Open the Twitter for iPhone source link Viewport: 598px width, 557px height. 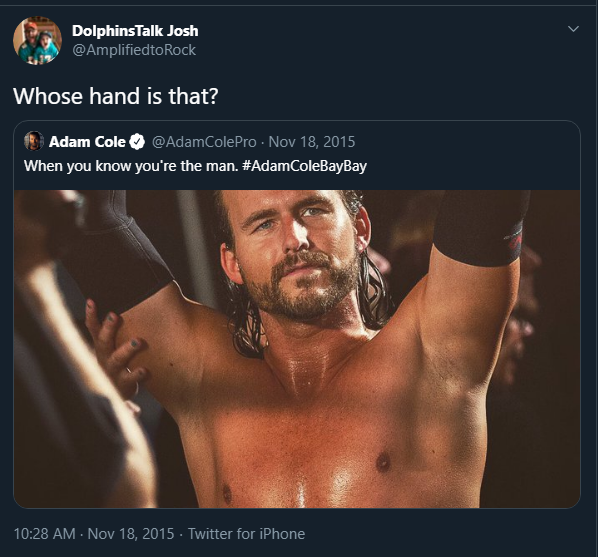click(x=246, y=534)
